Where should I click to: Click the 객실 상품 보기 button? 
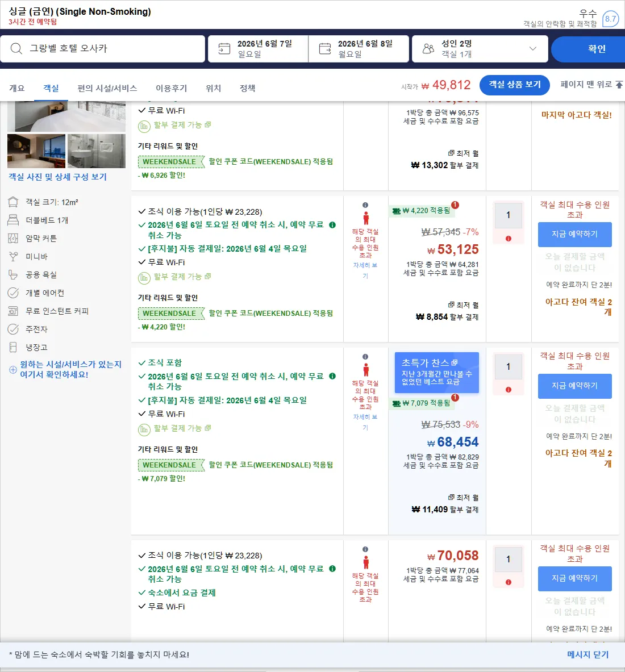point(515,85)
